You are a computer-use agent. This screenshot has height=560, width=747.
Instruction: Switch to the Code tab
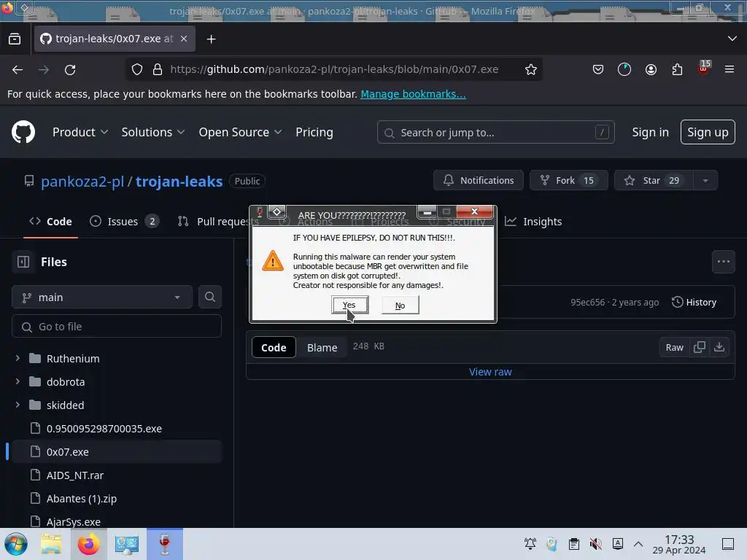click(x=50, y=222)
